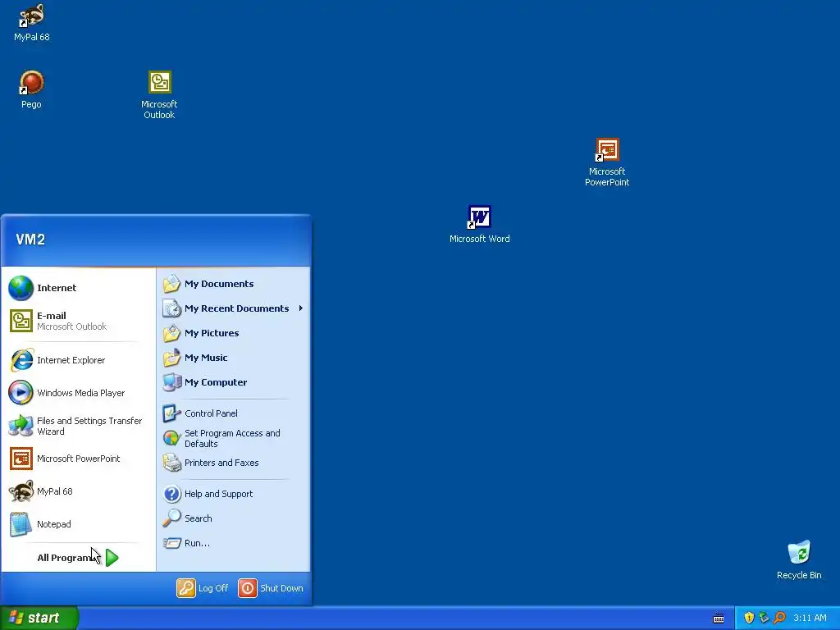840x630 pixels.
Task: Click the My Computer icon
Action: click(172, 382)
